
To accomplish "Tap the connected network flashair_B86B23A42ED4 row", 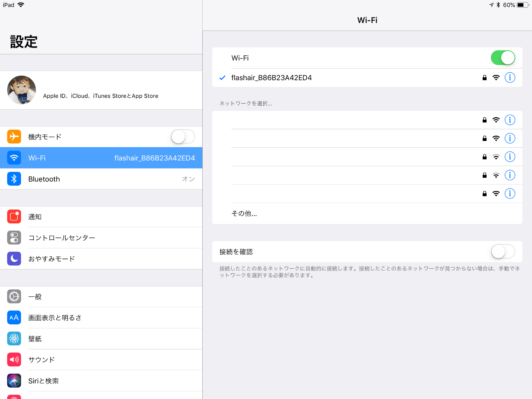I will tap(367, 77).
